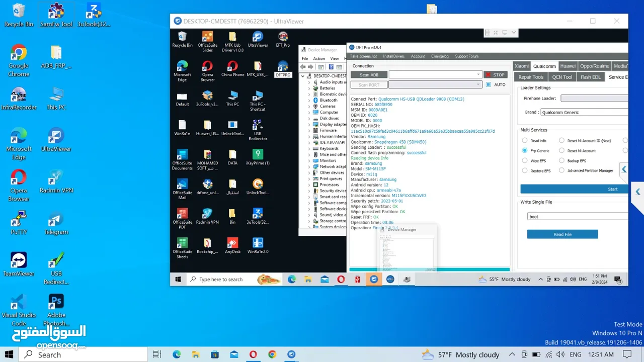Expand Bluetooth node in Device Manager
644x362 pixels.
pyautogui.click(x=308, y=100)
